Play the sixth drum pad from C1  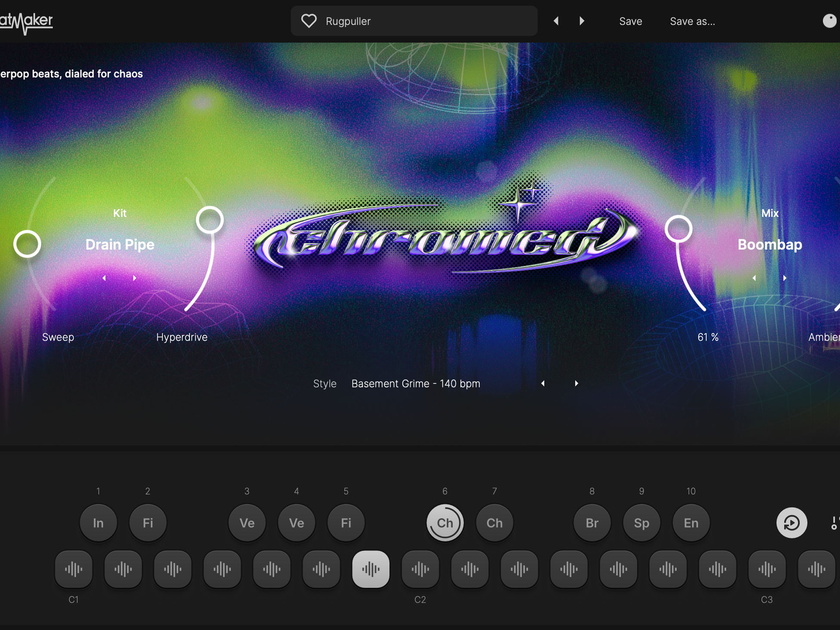pos(321,569)
